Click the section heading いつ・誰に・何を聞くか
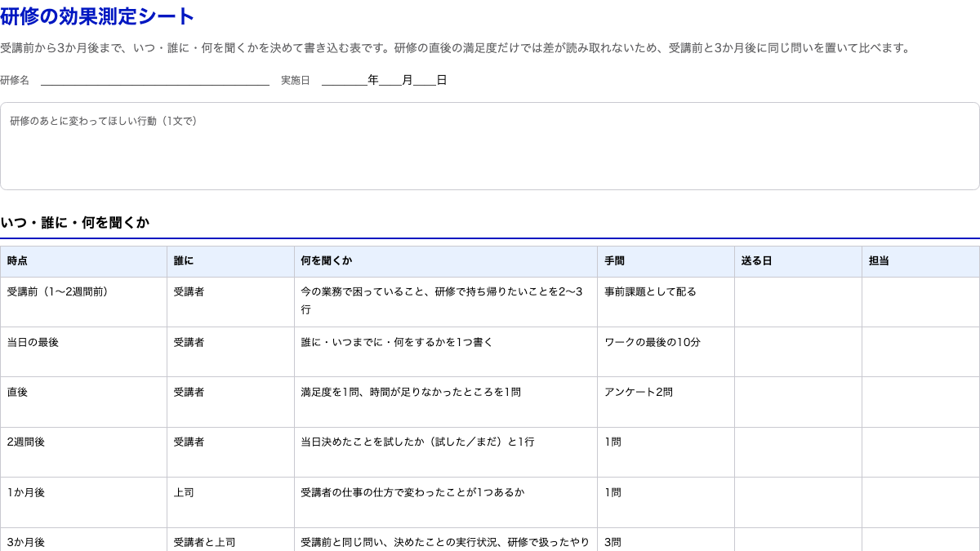 pyautogui.click(x=75, y=222)
